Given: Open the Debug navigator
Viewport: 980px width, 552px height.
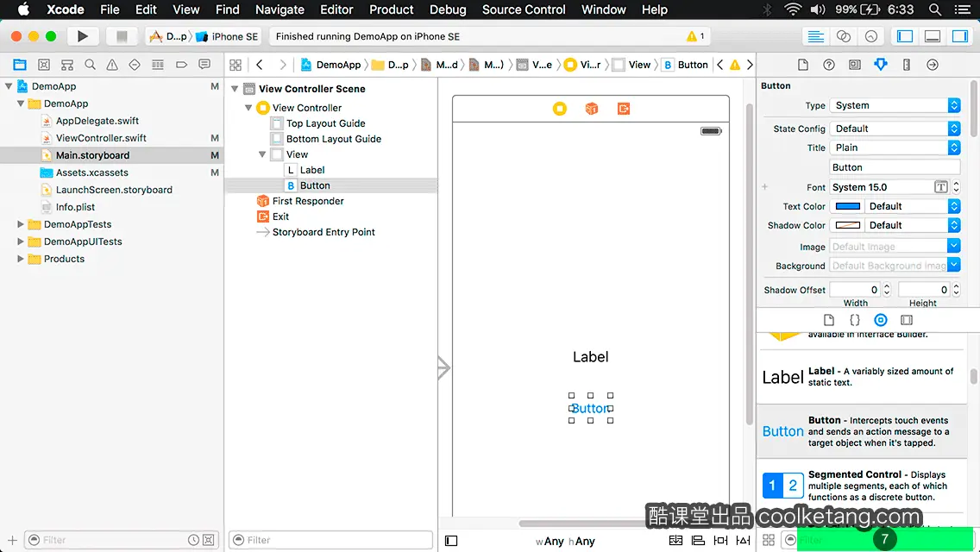Looking at the screenshot, I should point(158,65).
